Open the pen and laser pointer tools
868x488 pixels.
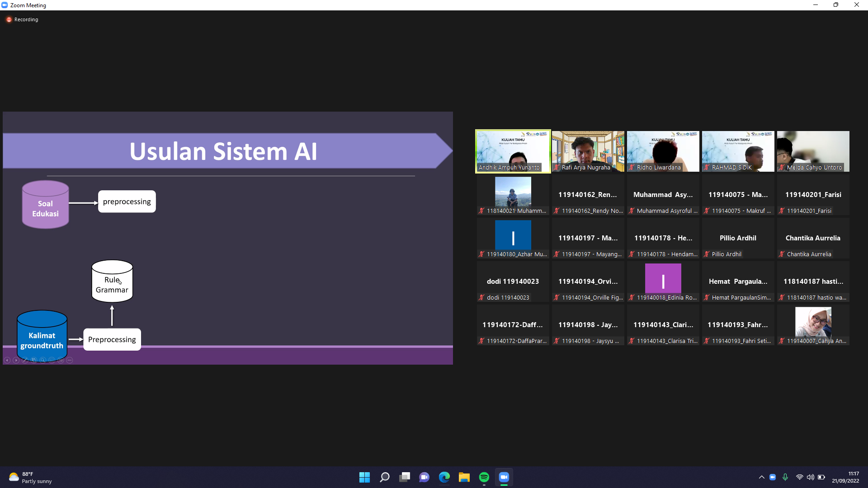coord(25,360)
